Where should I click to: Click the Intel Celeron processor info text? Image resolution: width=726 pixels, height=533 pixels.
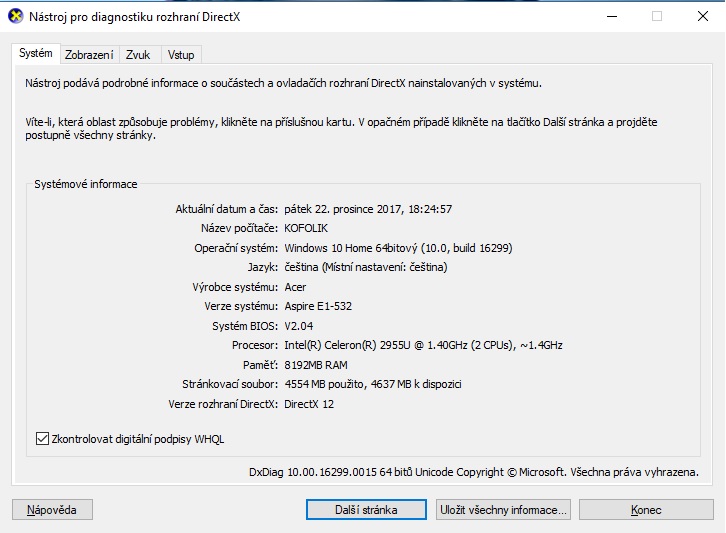coord(423,345)
